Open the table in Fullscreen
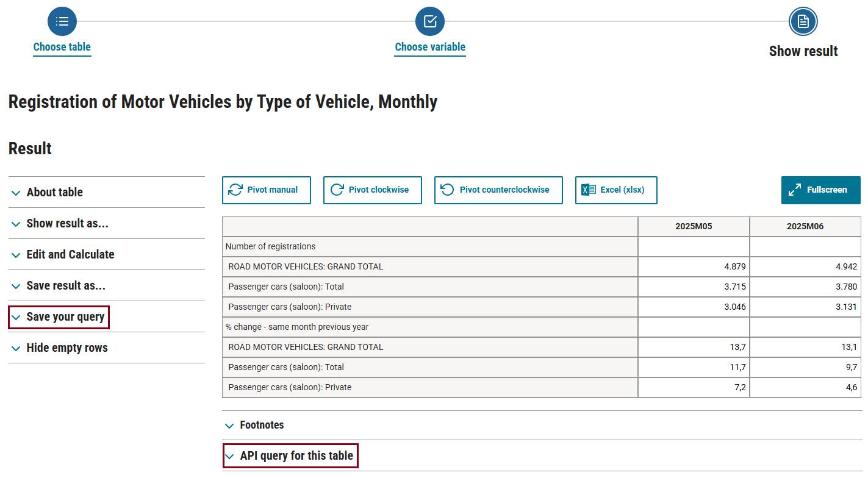This screenshot has height=478, width=868. click(821, 190)
